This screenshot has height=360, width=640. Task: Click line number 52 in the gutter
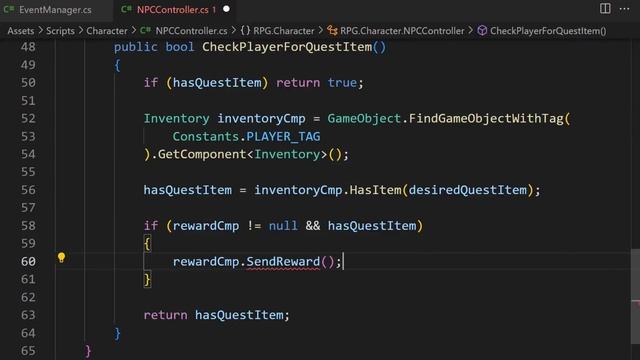28,118
